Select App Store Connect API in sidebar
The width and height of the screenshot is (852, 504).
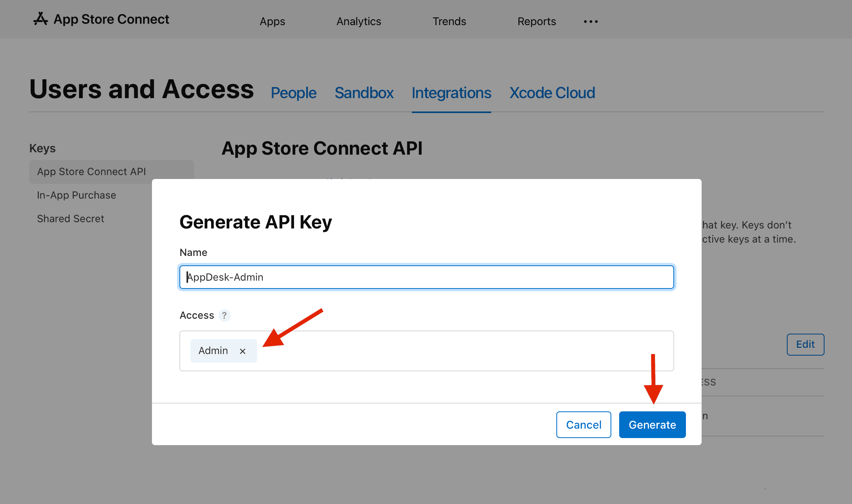point(91,172)
